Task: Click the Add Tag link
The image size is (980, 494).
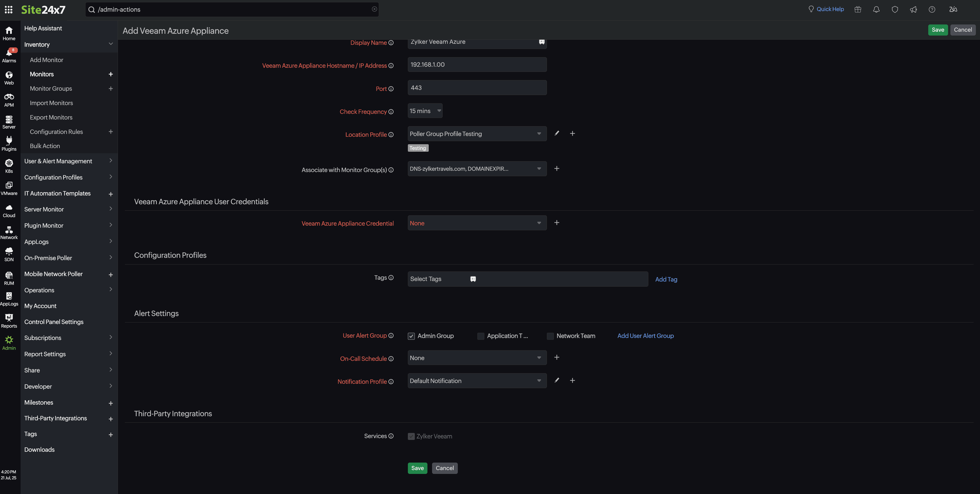Action: tap(666, 279)
